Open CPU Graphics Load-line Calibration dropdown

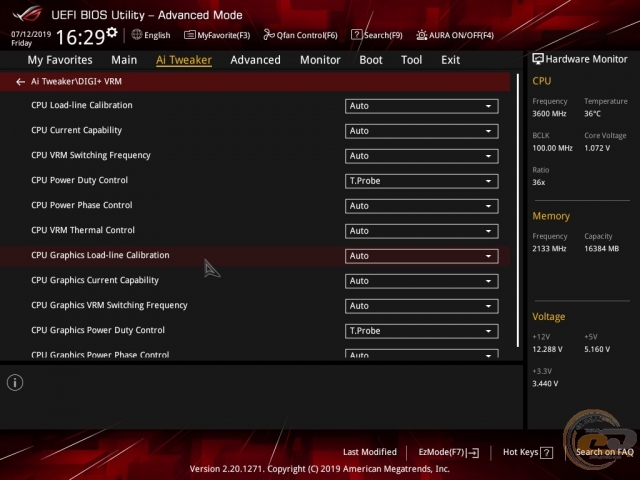point(422,256)
